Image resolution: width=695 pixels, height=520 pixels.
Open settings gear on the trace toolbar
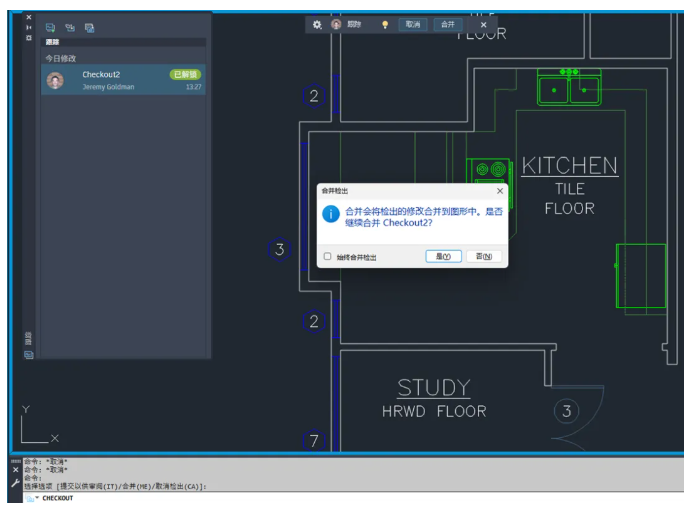pos(317,24)
